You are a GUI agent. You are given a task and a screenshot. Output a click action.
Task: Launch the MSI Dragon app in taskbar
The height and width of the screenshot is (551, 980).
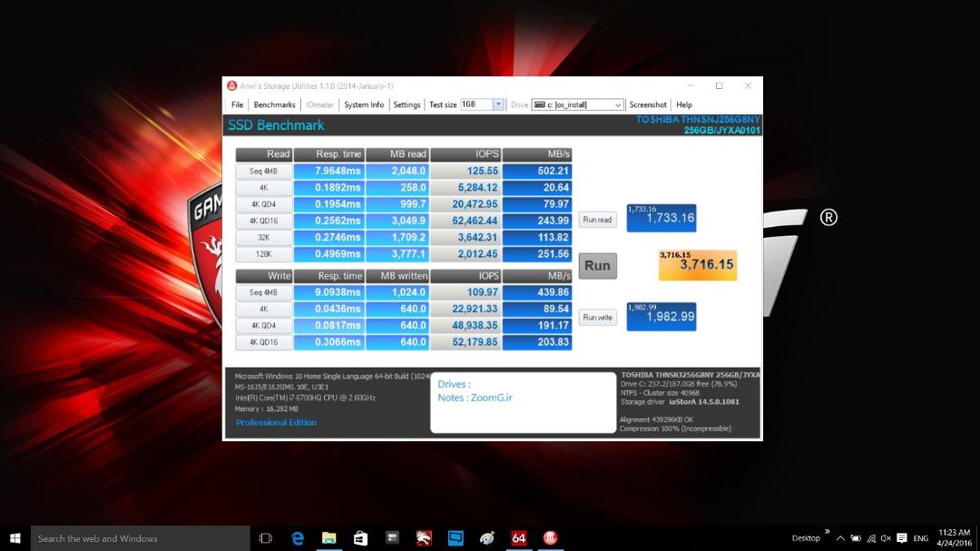click(424, 538)
